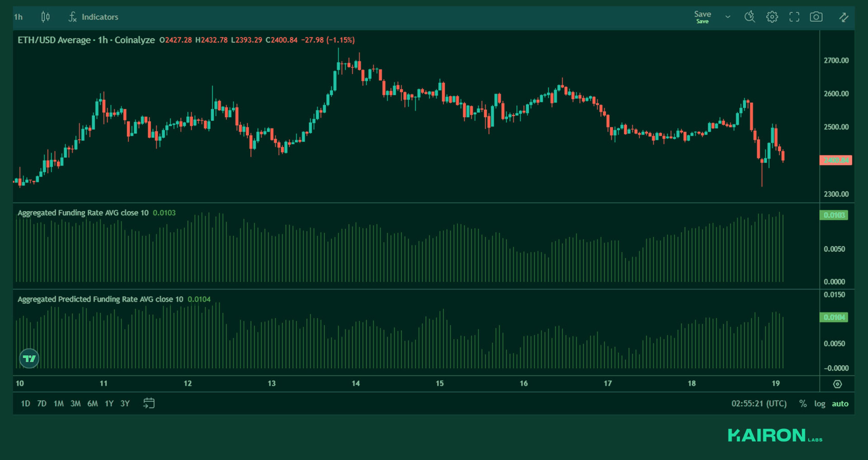The height and width of the screenshot is (460, 868).
Task: Open the 1h timeframe selector
Action: click(x=19, y=17)
